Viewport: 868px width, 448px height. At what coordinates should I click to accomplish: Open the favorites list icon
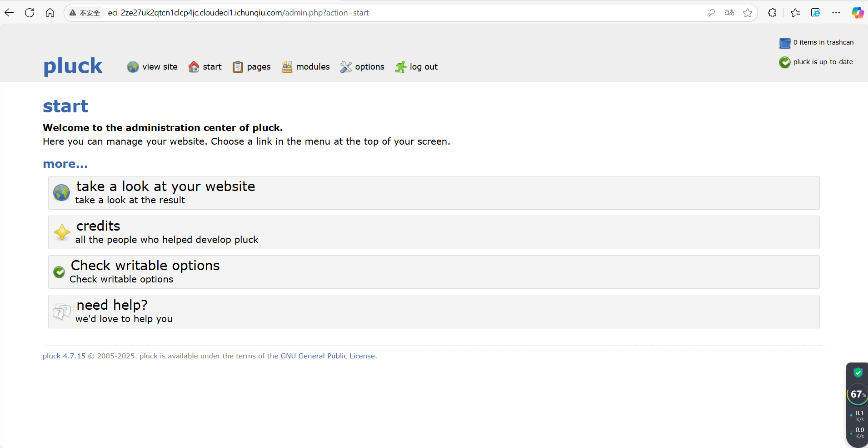795,13
